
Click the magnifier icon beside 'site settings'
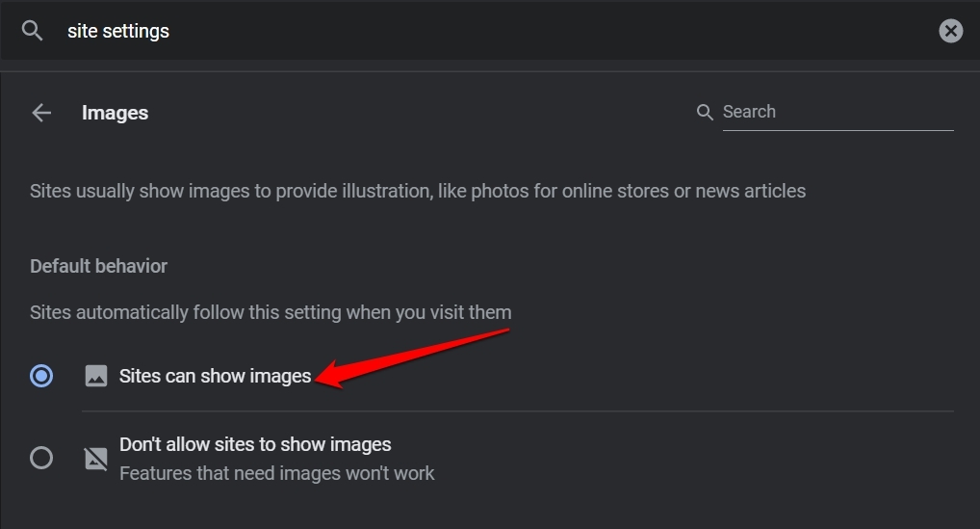point(32,31)
